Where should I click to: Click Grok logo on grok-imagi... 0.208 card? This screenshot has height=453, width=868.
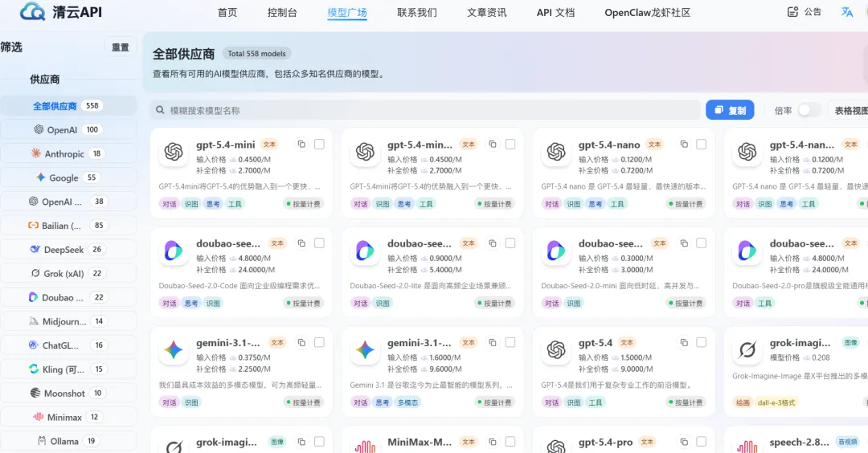pos(747,350)
